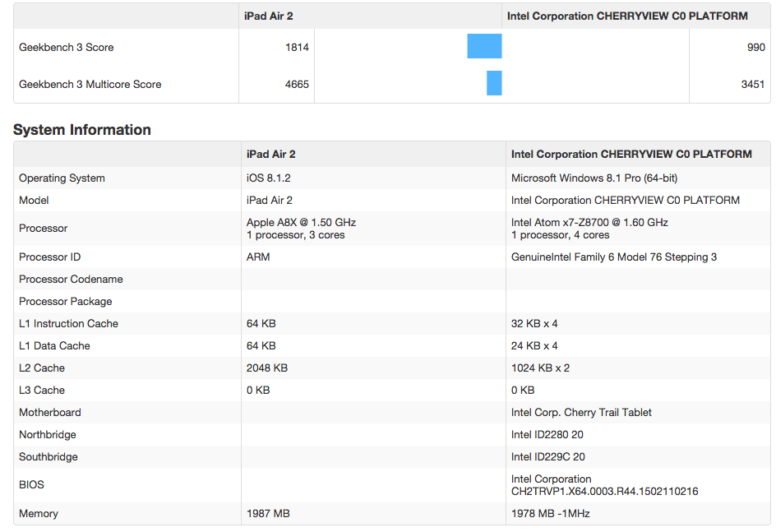Click the Memory row label
This screenshot has height=532, width=776.
39,514
